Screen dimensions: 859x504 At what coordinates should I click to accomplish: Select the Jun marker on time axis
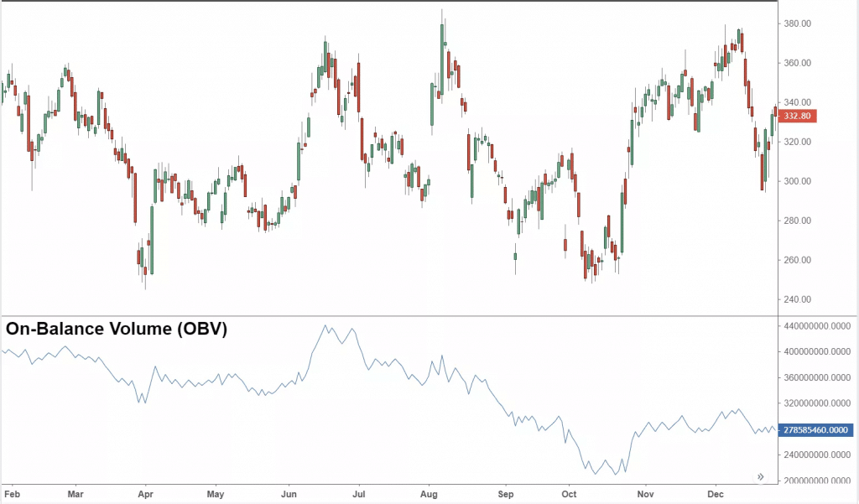pyautogui.click(x=289, y=496)
